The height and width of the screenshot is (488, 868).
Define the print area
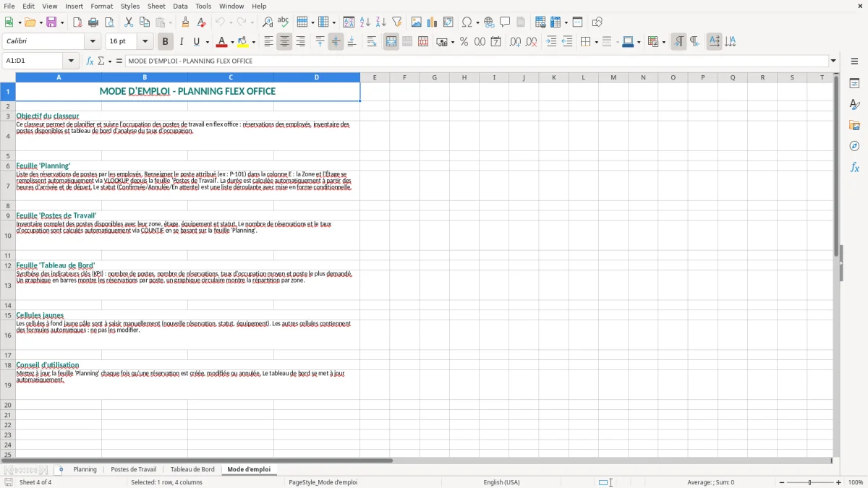click(x=540, y=22)
